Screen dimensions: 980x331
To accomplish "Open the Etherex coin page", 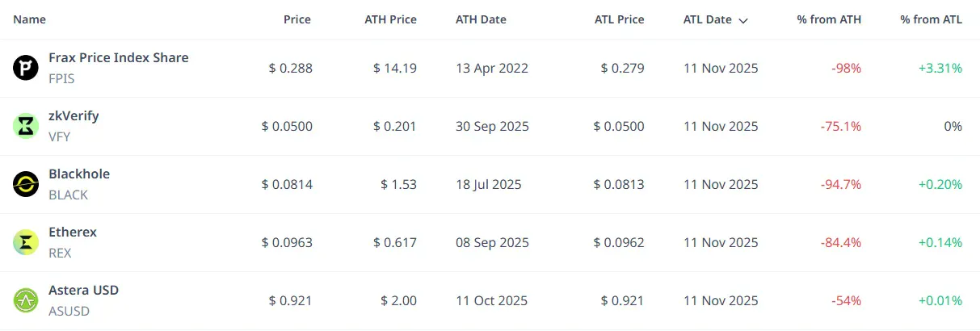I will 73,233.
